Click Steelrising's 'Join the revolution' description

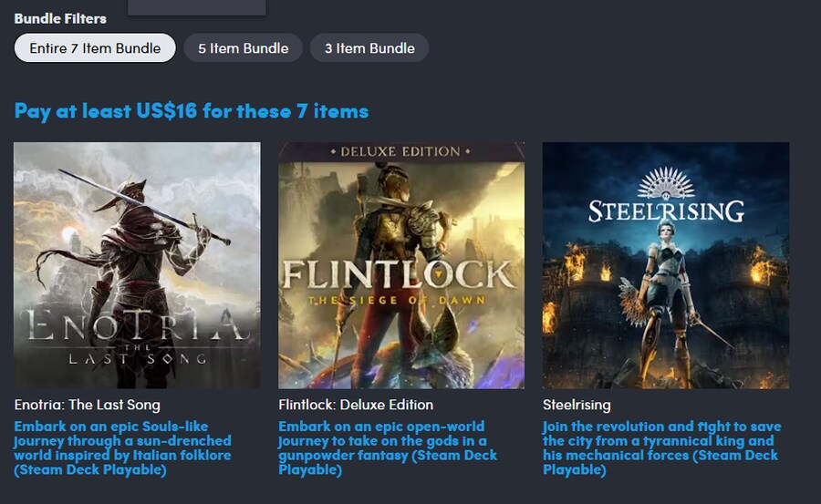coord(661,448)
